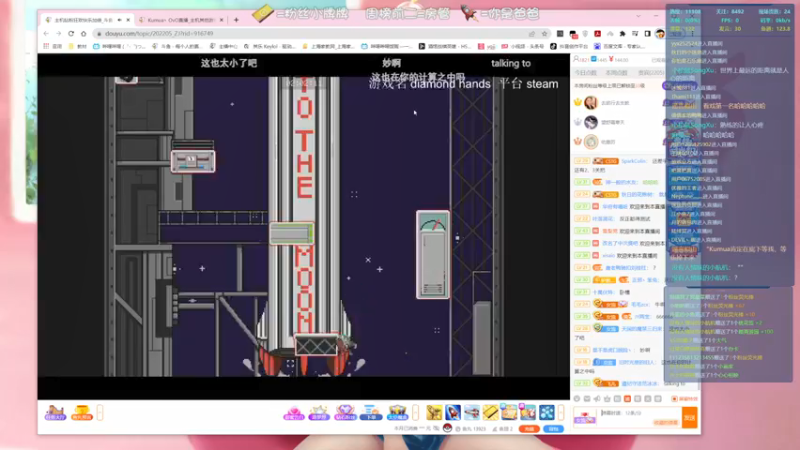Open a new browser tab
This screenshot has width=800, height=450.
pyautogui.click(x=236, y=20)
